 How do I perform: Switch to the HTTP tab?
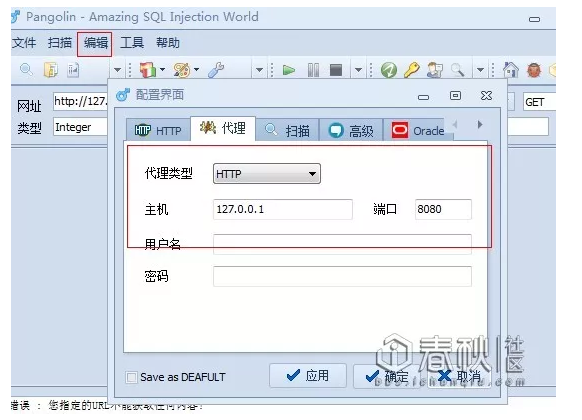pyautogui.click(x=158, y=130)
